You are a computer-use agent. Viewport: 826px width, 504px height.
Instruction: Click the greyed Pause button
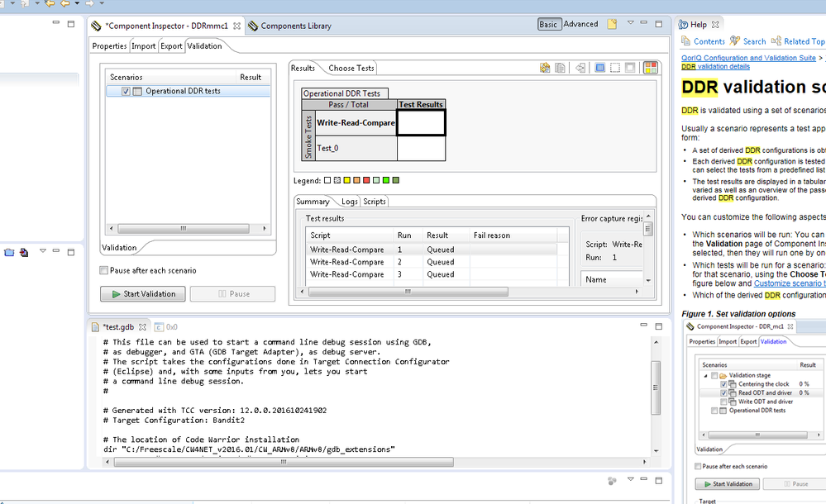click(x=233, y=294)
